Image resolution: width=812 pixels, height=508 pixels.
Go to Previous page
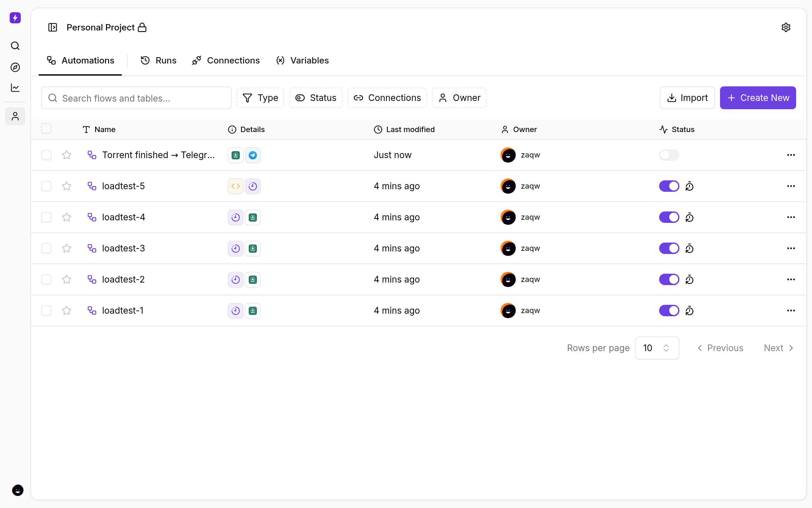click(x=720, y=348)
